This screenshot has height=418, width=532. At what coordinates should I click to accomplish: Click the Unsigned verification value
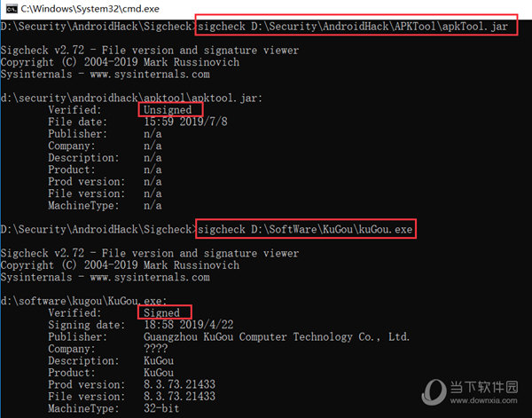click(168, 110)
